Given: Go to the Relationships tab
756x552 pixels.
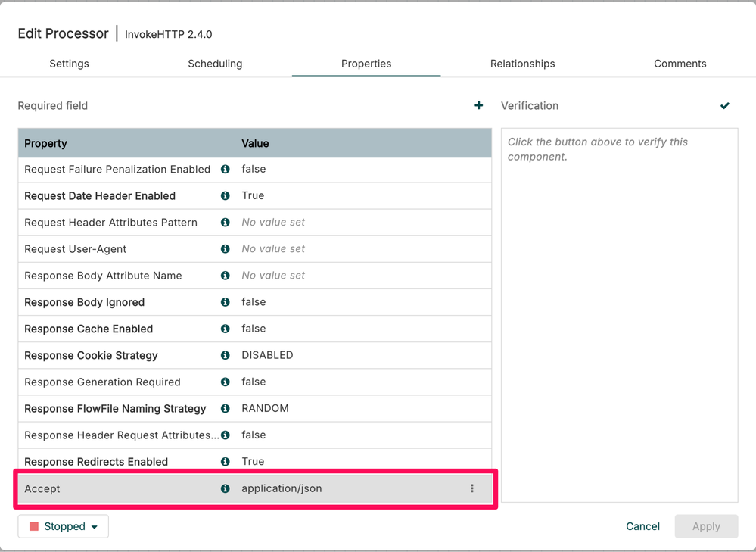Looking at the screenshot, I should click(x=522, y=64).
